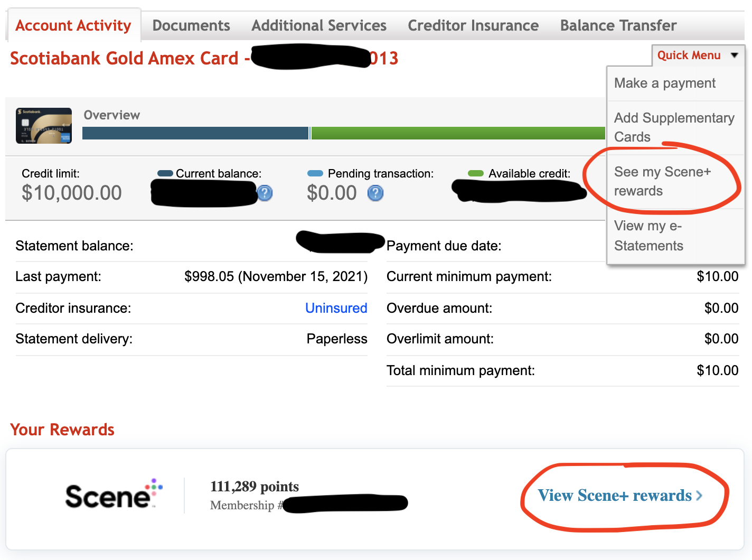Screen dimensions: 752x560
Task: Select the Balance Transfer tab
Action: coord(618,25)
